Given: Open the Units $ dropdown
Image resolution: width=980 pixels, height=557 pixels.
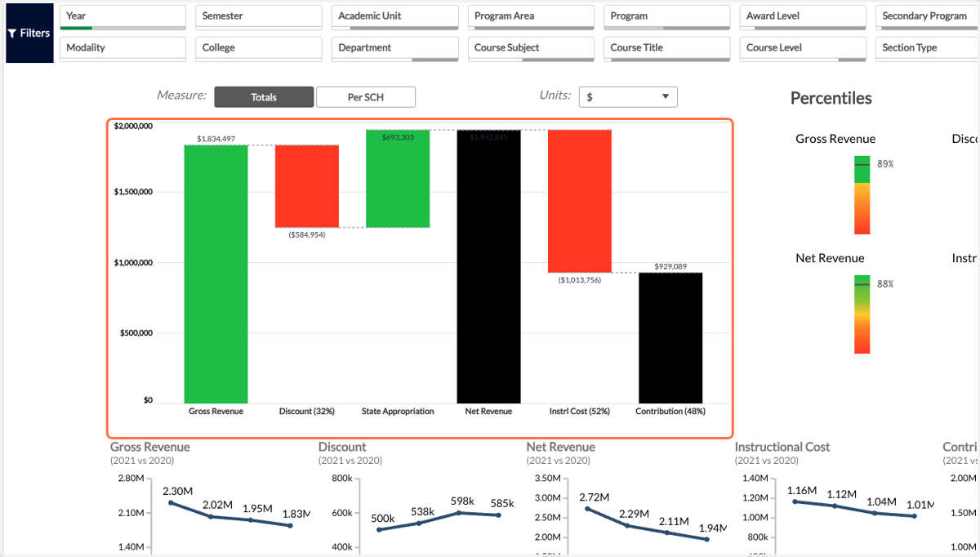Looking at the screenshot, I should click(x=628, y=96).
